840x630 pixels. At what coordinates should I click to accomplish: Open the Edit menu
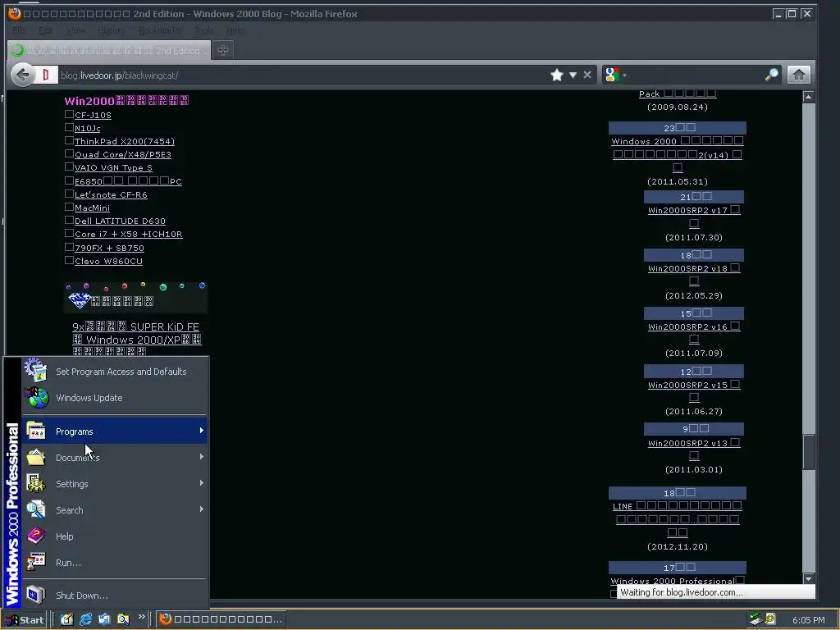[46, 30]
